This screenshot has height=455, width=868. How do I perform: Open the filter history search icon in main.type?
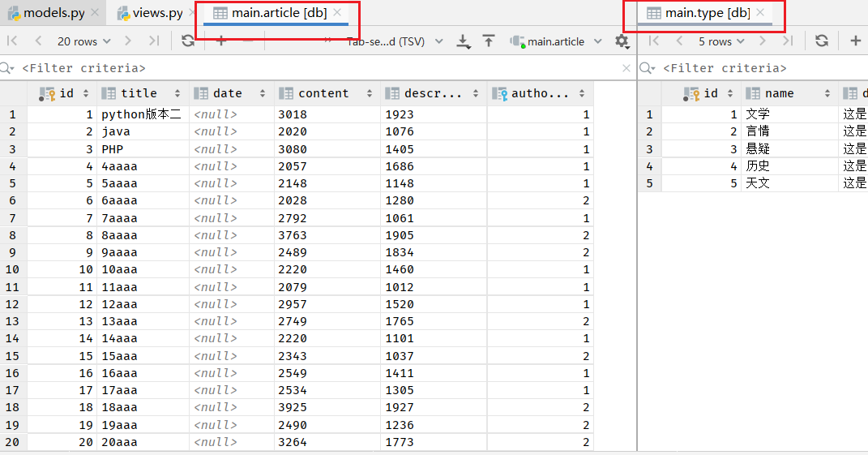point(648,68)
